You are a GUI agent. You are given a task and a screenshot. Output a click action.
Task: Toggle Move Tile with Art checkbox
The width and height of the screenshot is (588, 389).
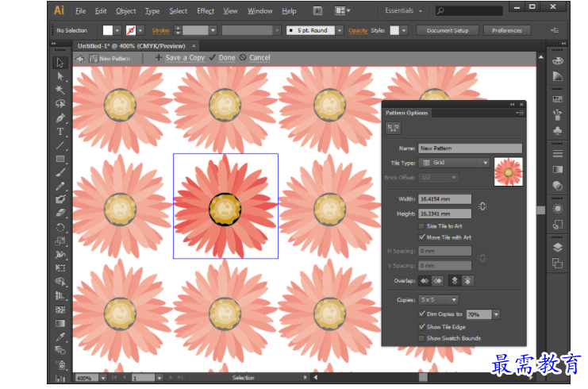(x=421, y=237)
